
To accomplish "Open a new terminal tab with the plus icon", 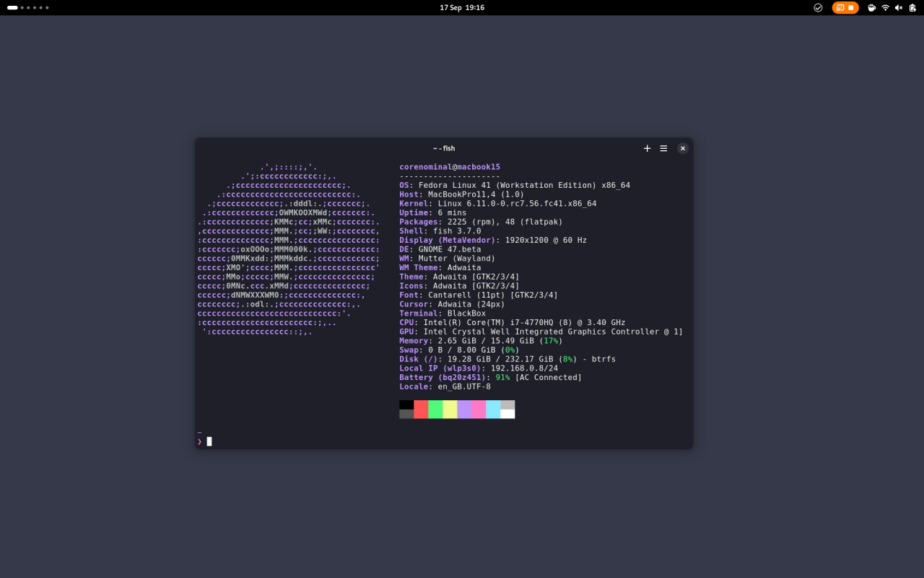I will [x=647, y=148].
